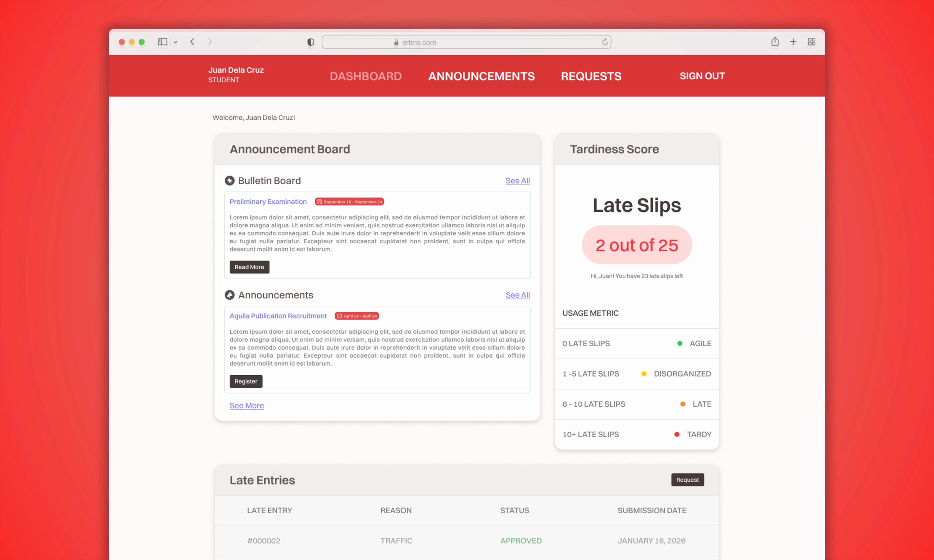Open the Requests nav tab
Screen dimensions: 934x560
pos(591,76)
